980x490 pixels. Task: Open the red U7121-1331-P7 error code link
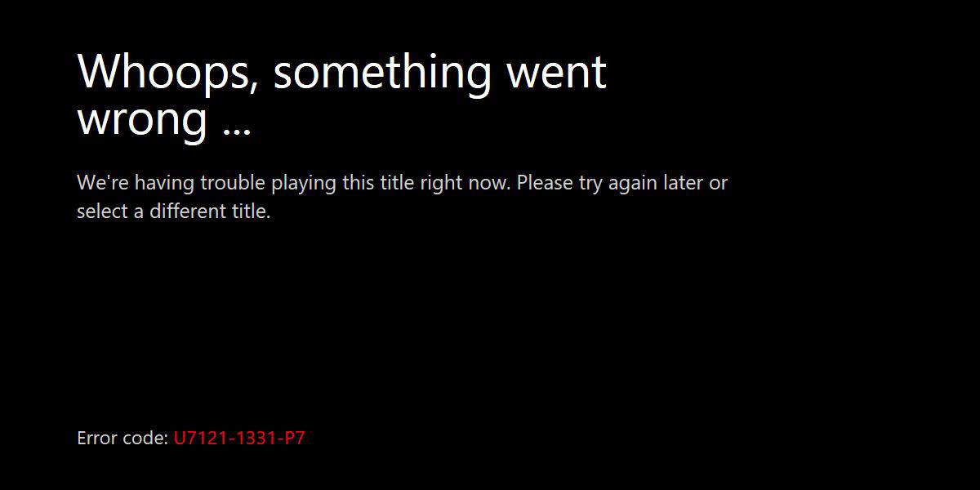pos(239,438)
